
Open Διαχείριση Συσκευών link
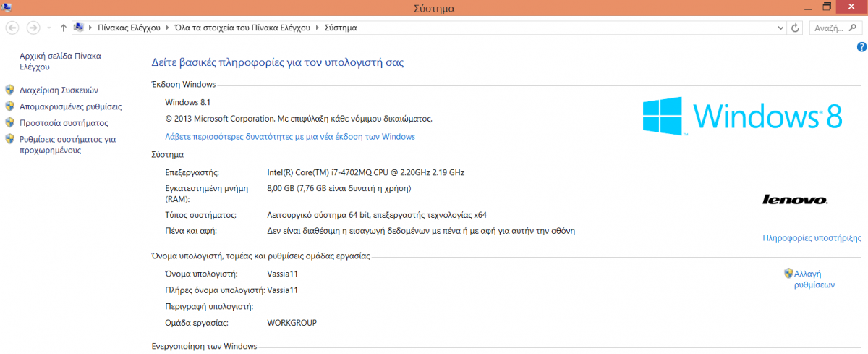59,90
